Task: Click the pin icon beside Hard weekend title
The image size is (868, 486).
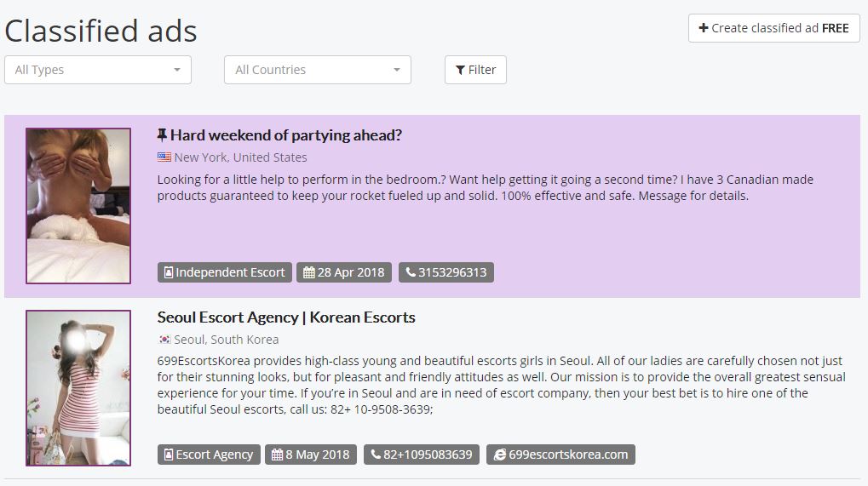Action: [x=162, y=135]
